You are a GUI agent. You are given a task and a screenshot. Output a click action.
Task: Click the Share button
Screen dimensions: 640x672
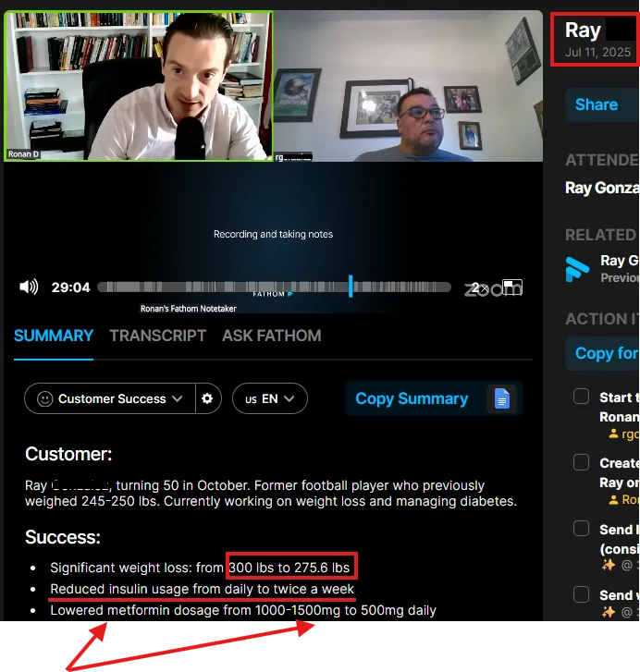(x=602, y=104)
